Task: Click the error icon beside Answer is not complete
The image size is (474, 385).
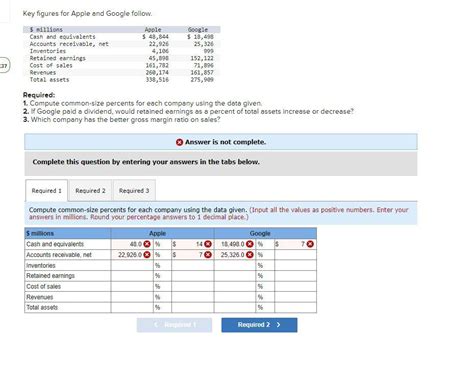Action: coord(179,142)
